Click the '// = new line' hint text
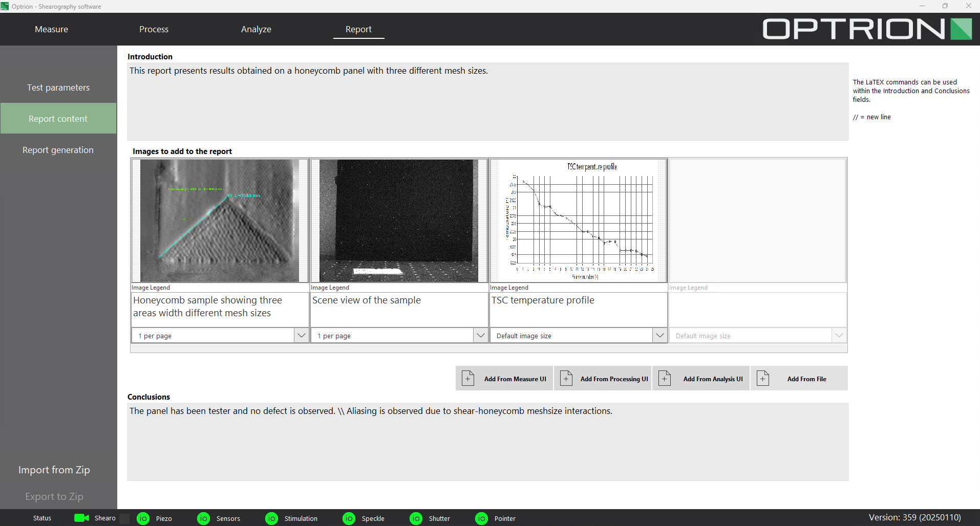The width and height of the screenshot is (980, 526). pos(871,117)
